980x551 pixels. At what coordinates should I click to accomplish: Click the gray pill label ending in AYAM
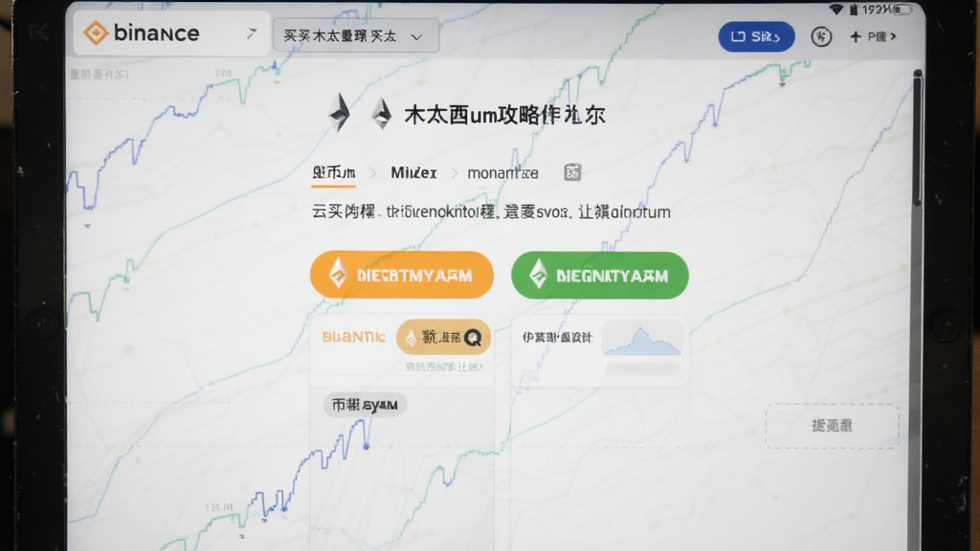(365, 406)
